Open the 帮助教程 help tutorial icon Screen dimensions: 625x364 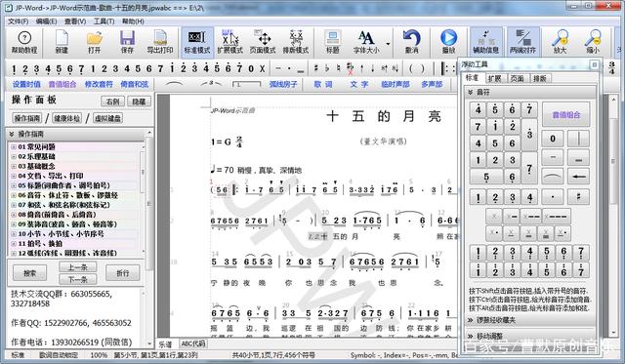point(24,42)
